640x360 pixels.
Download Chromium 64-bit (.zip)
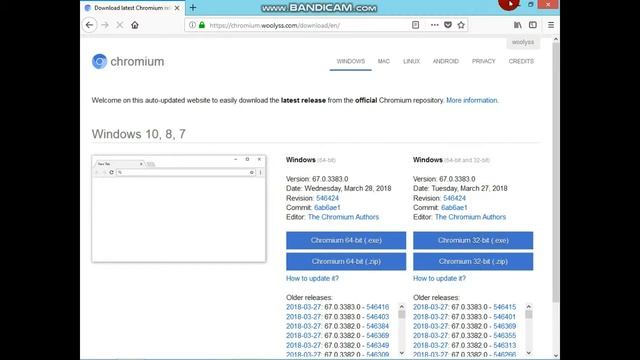pyautogui.click(x=346, y=262)
